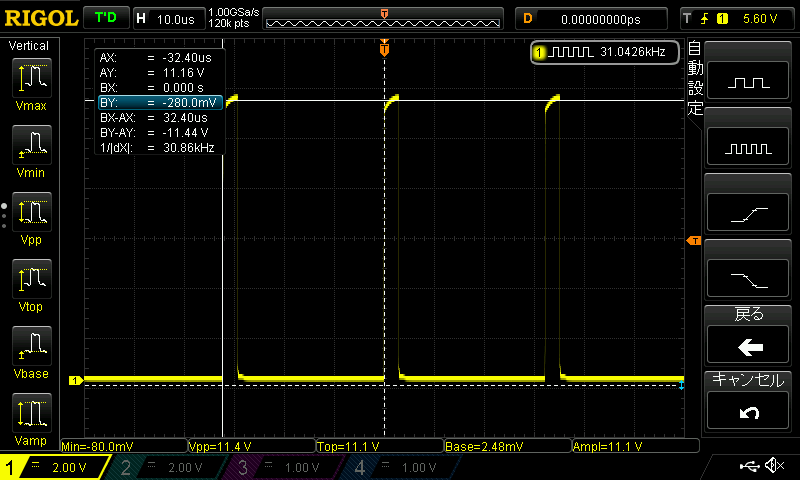Select the AX cursor value row
Image resolution: width=800 pixels, height=480 pixels.
(x=158, y=58)
